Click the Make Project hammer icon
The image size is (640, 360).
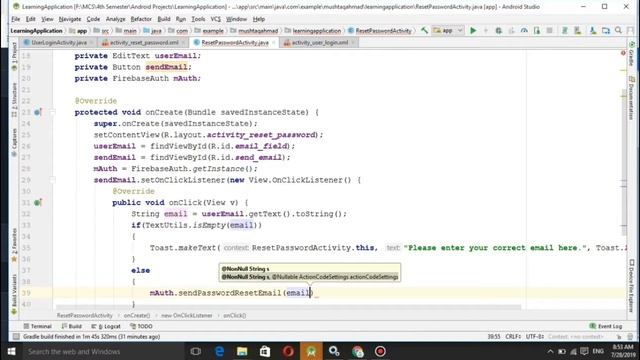(x=424, y=31)
